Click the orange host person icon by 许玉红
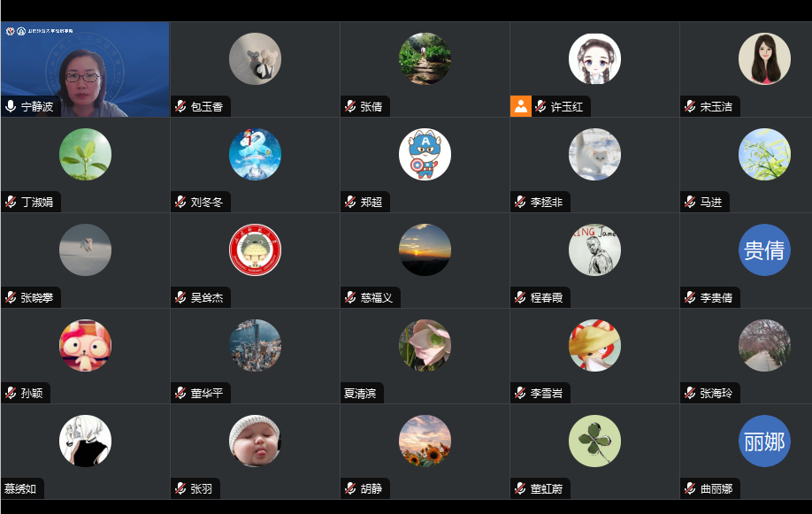 click(x=520, y=106)
